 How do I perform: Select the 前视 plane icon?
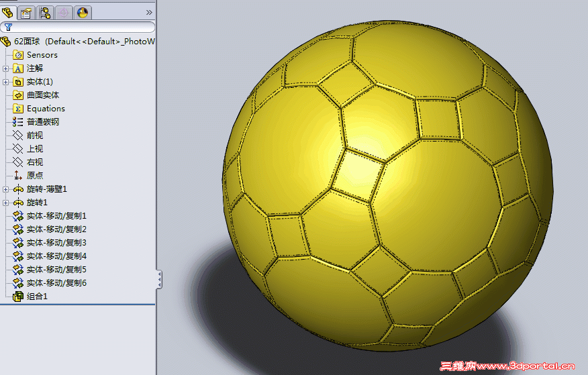pos(18,136)
